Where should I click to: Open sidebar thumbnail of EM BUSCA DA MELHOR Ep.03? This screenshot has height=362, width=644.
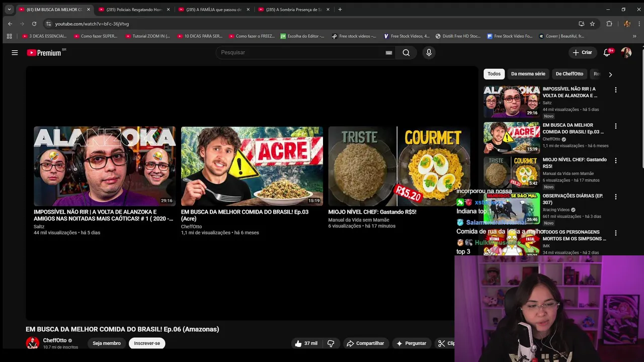tap(512, 138)
